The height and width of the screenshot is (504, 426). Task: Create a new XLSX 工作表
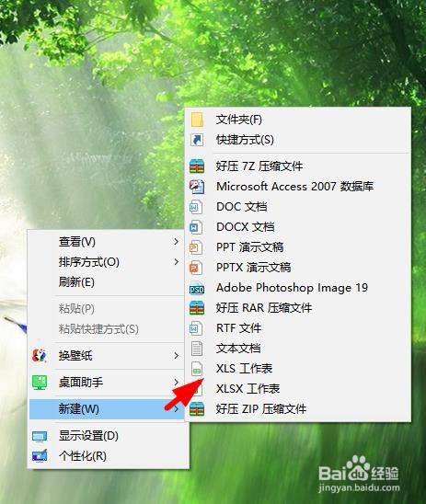(x=298, y=389)
